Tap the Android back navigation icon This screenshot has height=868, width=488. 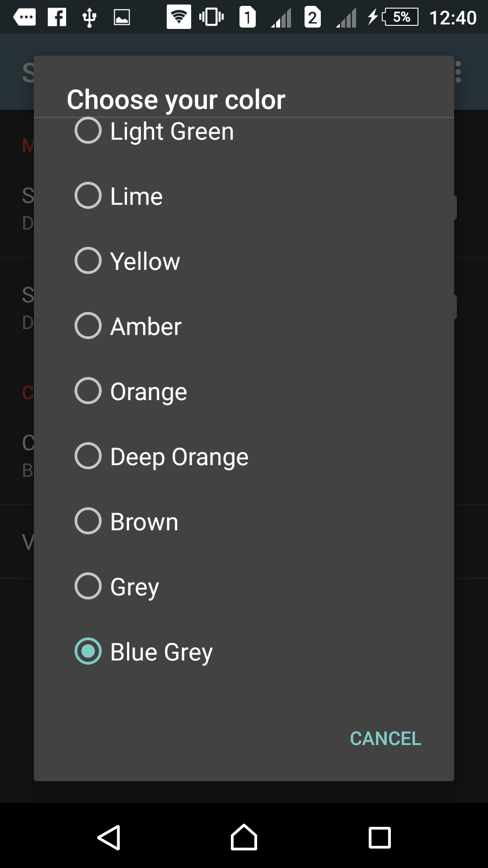pos(109,838)
